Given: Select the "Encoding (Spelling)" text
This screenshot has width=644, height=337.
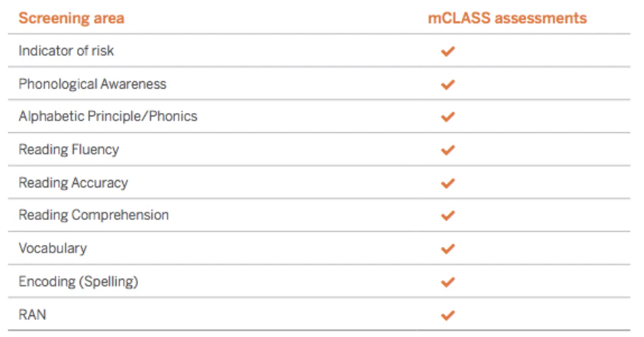Looking at the screenshot, I should coord(78,282).
